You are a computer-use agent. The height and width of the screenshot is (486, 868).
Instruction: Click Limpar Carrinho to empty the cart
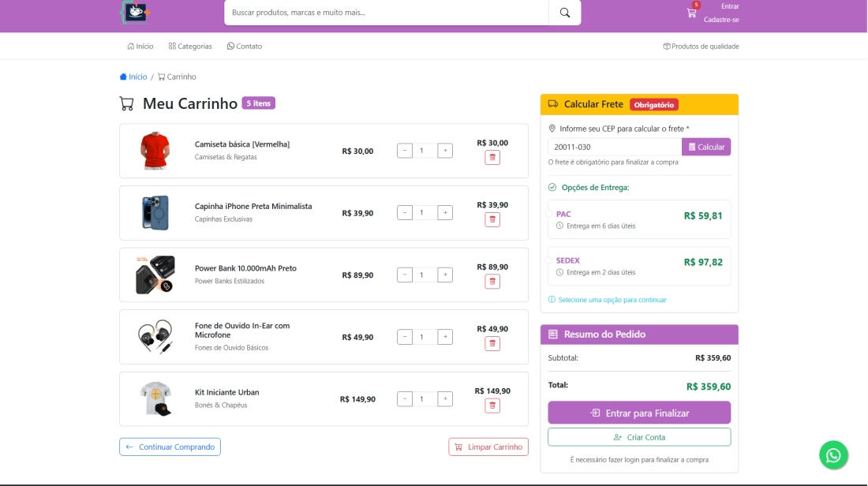[x=488, y=446]
